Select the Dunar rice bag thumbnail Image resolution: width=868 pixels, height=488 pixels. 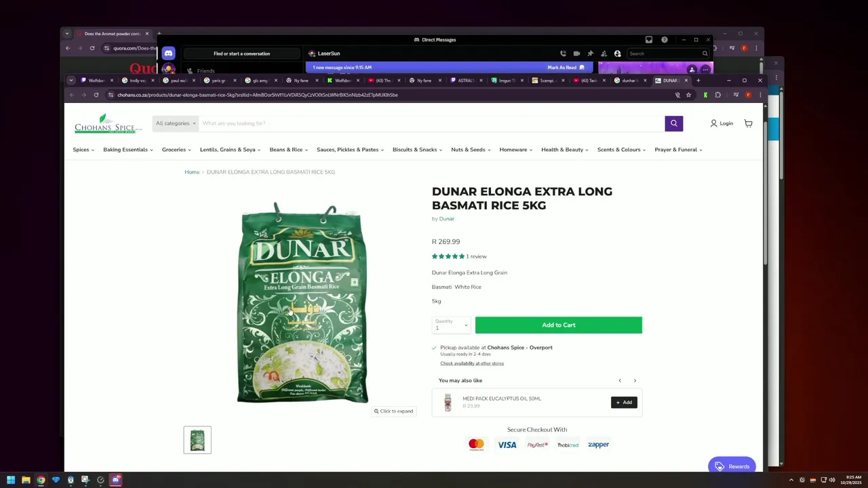coord(197,440)
